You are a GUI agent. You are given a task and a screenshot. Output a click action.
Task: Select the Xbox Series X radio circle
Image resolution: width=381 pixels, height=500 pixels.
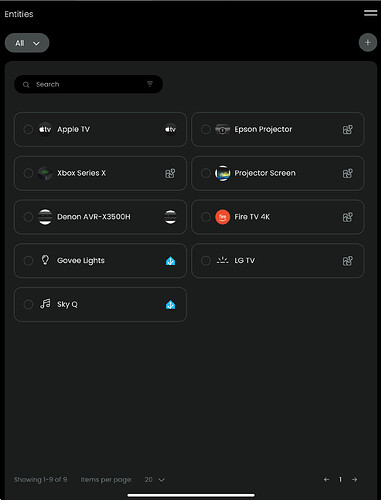coord(28,173)
